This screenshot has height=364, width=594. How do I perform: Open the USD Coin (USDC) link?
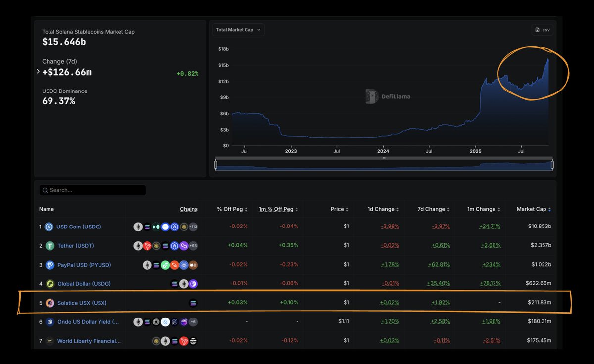79,227
